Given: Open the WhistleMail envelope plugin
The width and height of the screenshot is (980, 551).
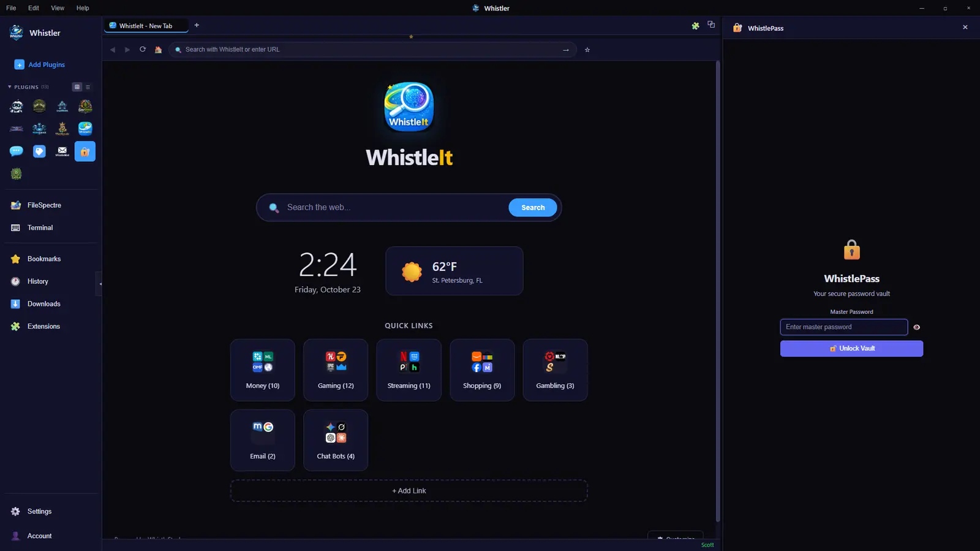Looking at the screenshot, I should [62, 151].
